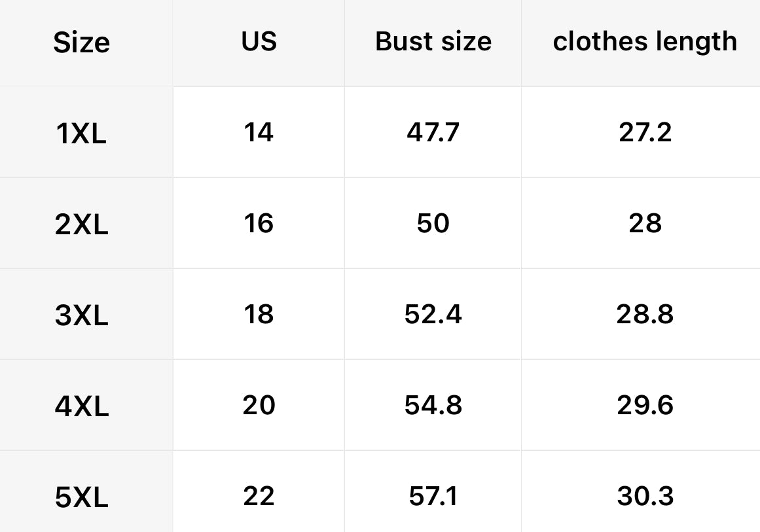Screen dimensions: 760x532
Task: Click the US column header
Action: click(x=259, y=42)
